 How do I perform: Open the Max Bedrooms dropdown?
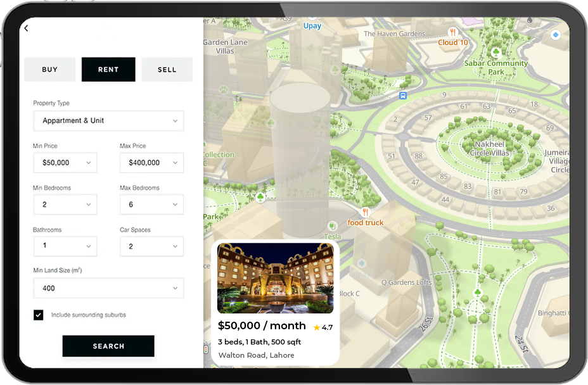pos(151,205)
